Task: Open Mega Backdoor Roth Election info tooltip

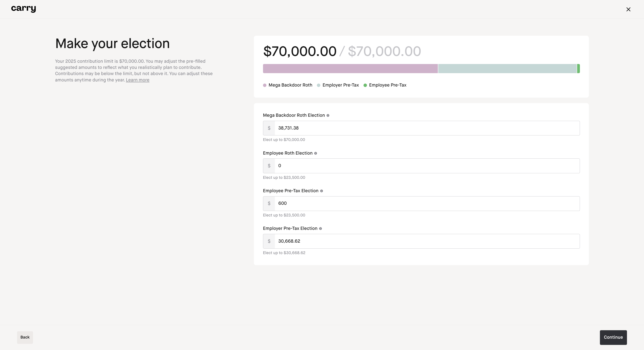Action: [x=328, y=116]
